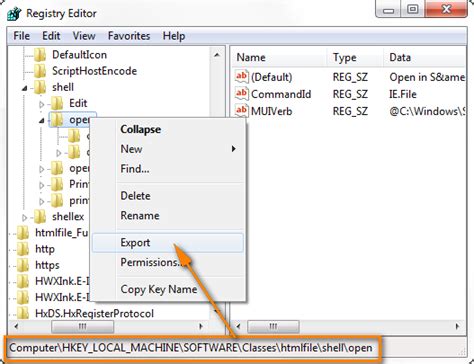474x364 pixels.
Task: Collapse the shell key
Action: pos(25,88)
